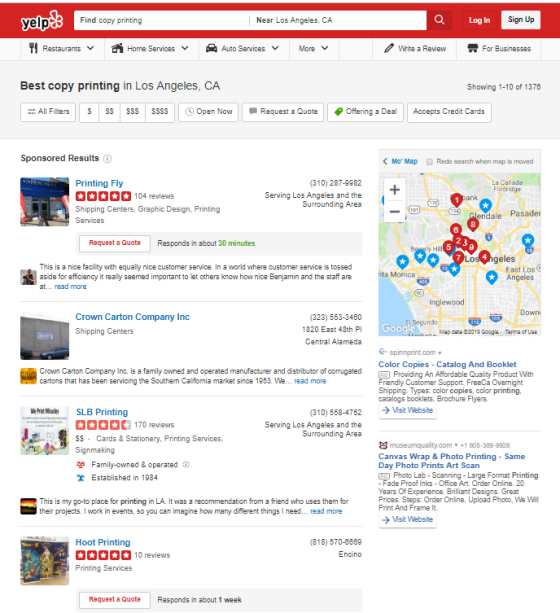
Task: Click map pin number 8 near Glendale
Action: click(x=473, y=224)
